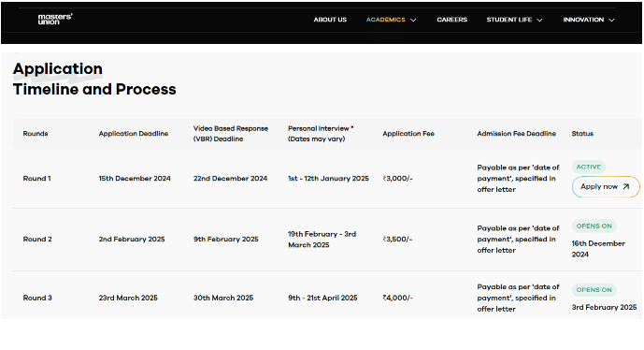The image size is (644, 350).
Task: Click the OPENS ON badge for Round 3
Action: [594, 290]
